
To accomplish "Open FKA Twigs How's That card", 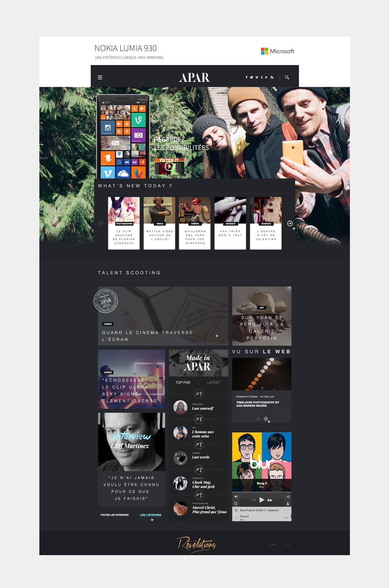I will 230,223.
